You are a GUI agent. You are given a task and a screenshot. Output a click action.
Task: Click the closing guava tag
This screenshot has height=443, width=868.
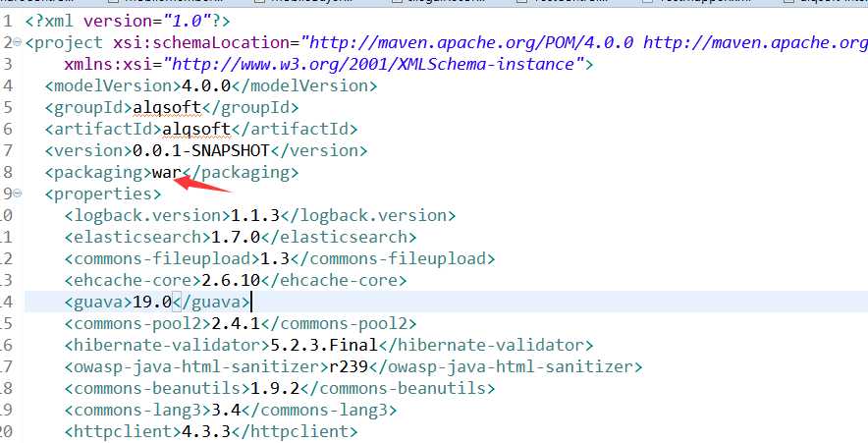[x=211, y=302]
